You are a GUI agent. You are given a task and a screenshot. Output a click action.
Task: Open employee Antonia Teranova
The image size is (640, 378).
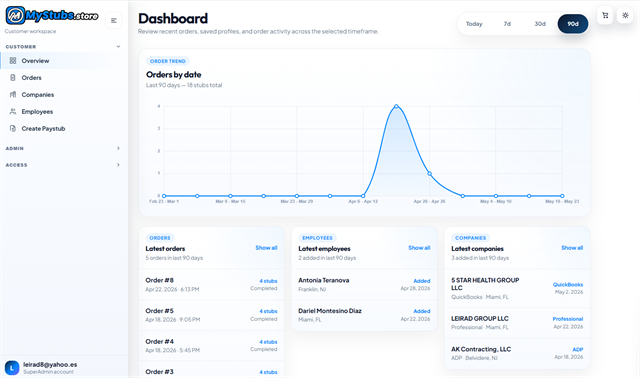point(364,285)
